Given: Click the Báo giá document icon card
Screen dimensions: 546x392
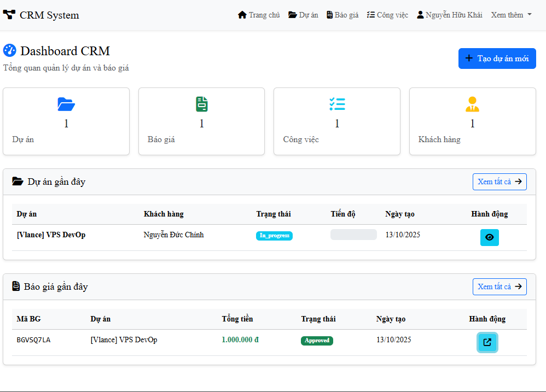Looking at the screenshot, I should tap(201, 104).
